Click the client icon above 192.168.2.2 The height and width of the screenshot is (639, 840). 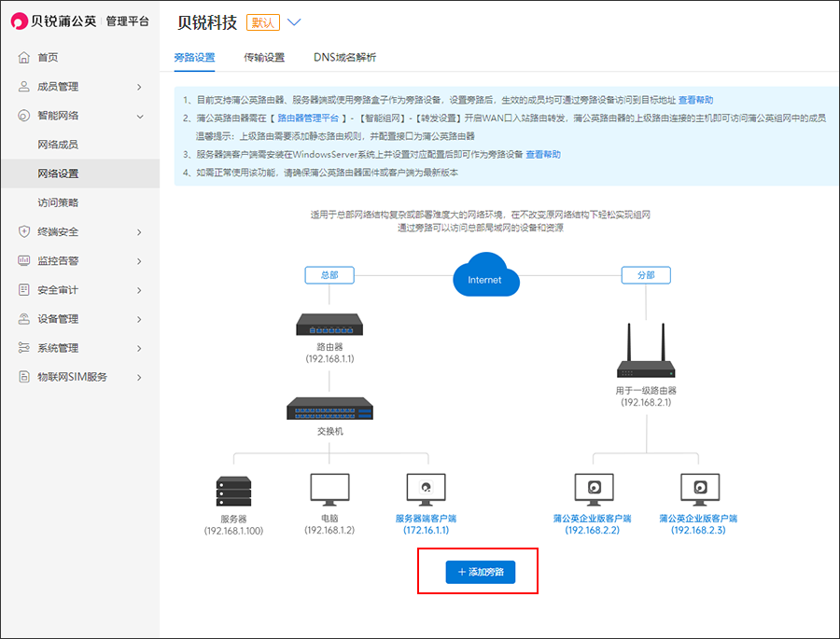(594, 490)
